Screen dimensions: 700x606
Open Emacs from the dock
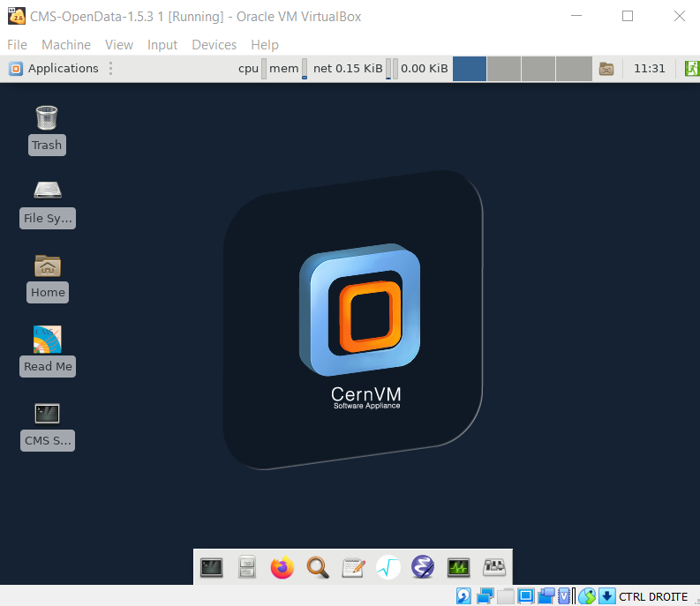(x=424, y=567)
